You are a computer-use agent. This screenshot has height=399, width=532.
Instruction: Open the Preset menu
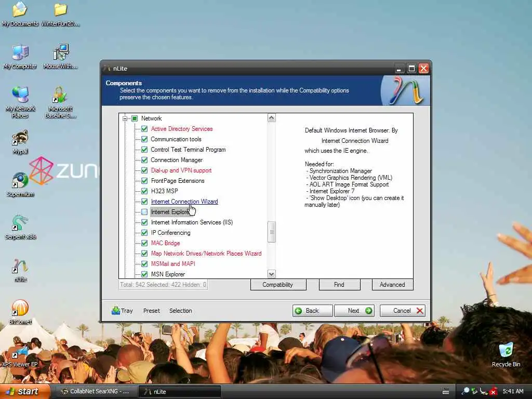pyautogui.click(x=151, y=311)
